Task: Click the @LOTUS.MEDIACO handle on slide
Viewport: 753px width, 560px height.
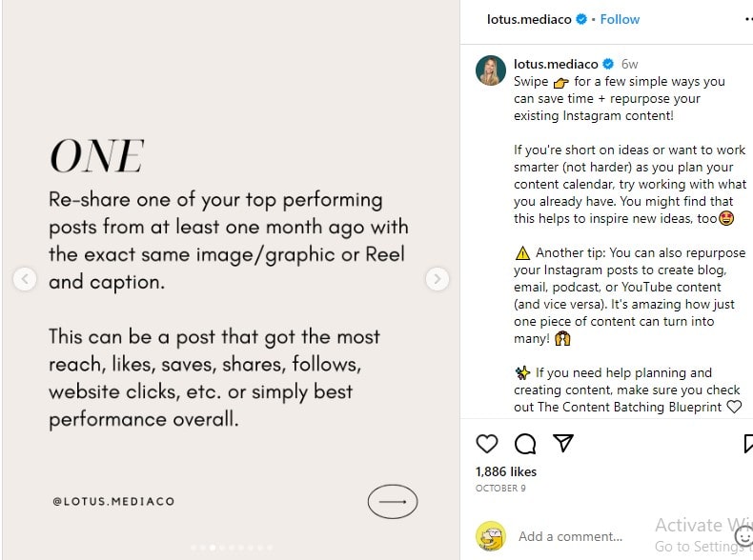Action: click(113, 501)
